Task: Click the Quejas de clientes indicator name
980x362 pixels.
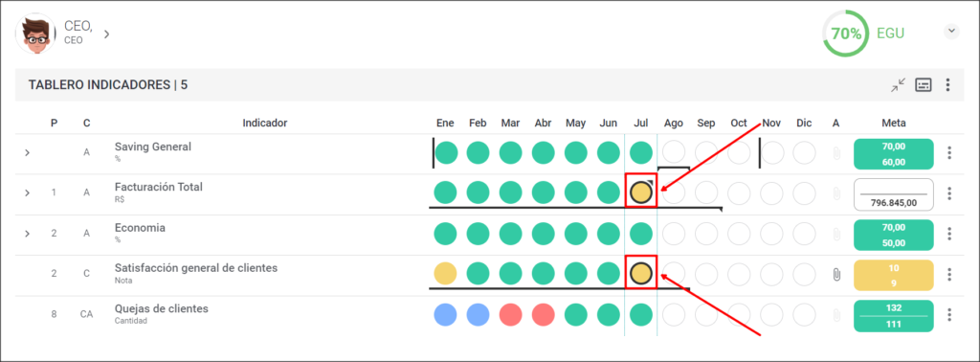Action: pyautogui.click(x=161, y=308)
